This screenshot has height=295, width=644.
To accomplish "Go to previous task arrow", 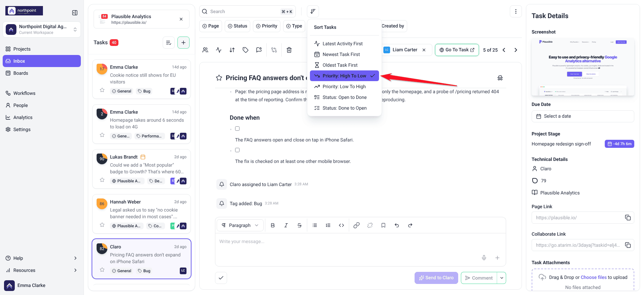I will point(504,50).
